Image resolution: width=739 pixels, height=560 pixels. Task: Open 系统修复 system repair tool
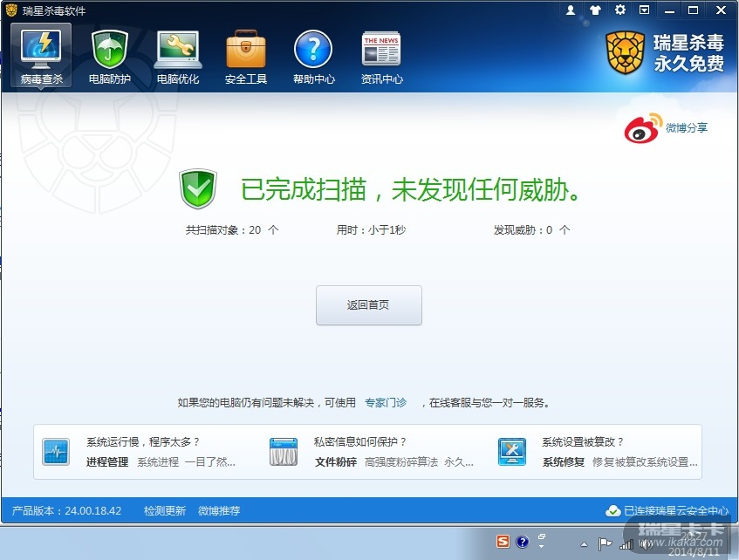[564, 462]
